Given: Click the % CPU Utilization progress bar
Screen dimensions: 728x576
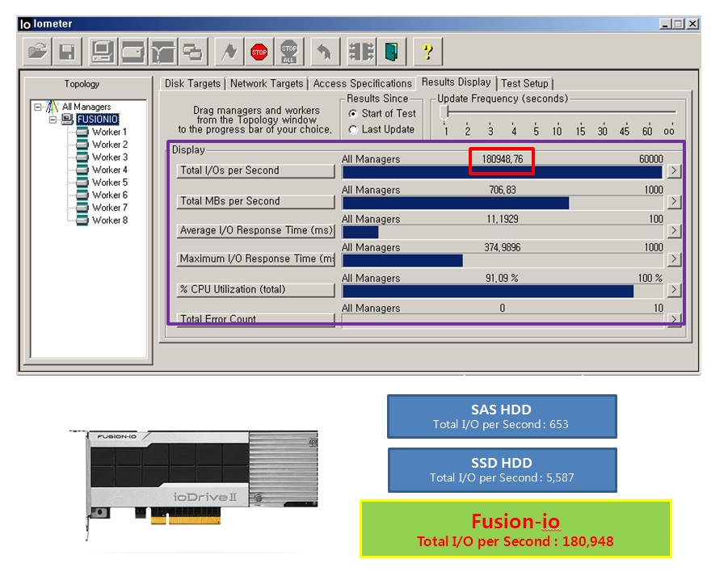Looking at the screenshot, I should coord(503,291).
